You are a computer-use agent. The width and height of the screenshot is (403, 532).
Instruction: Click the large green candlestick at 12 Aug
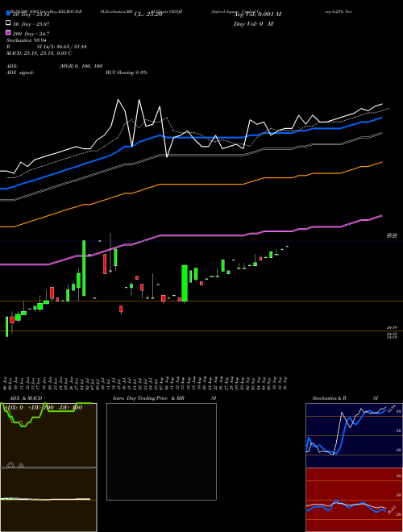(185, 283)
